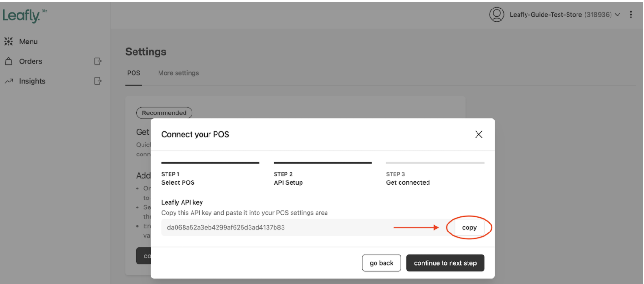The image size is (644, 284).
Task: Open the three-dot more options menu
Action: click(631, 15)
